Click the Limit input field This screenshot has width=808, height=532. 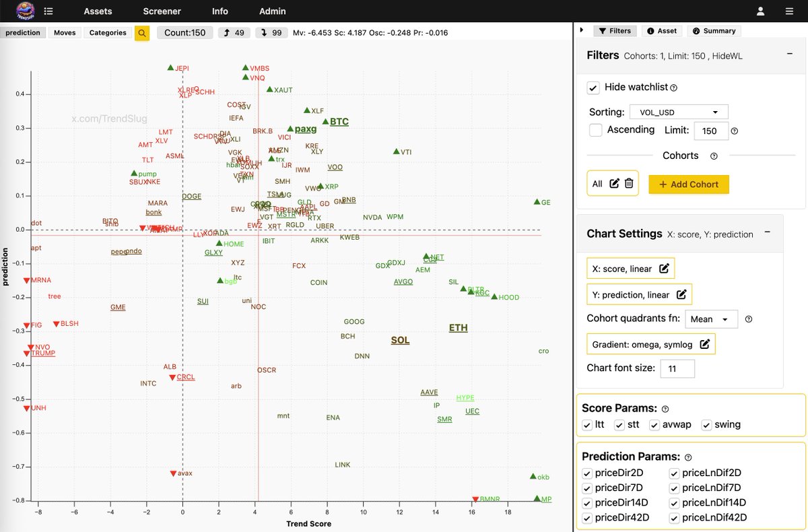click(x=710, y=131)
